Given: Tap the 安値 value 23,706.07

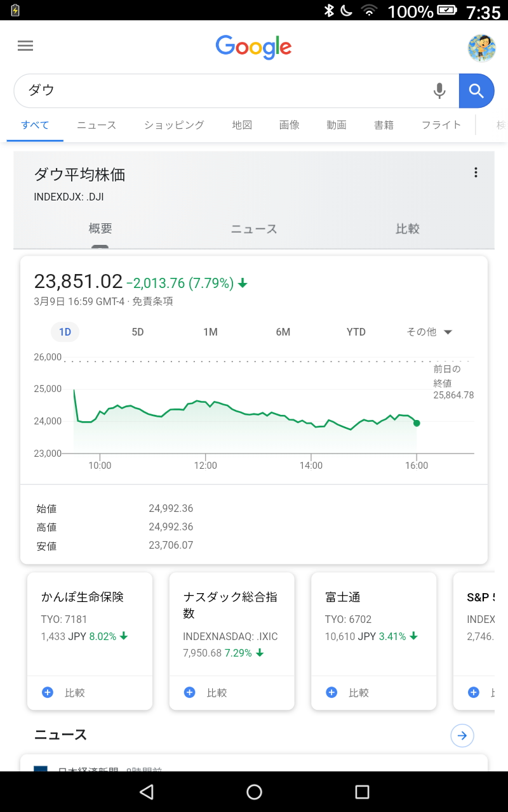Looking at the screenshot, I should pyautogui.click(x=171, y=545).
